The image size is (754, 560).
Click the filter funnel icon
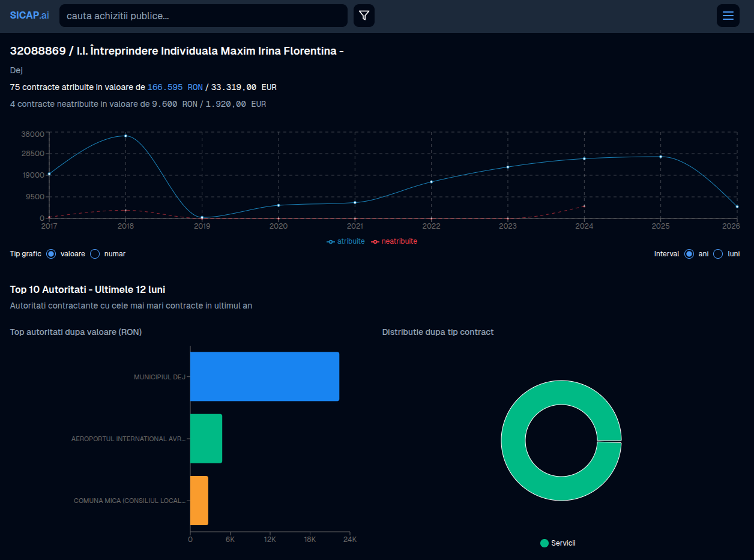364,16
